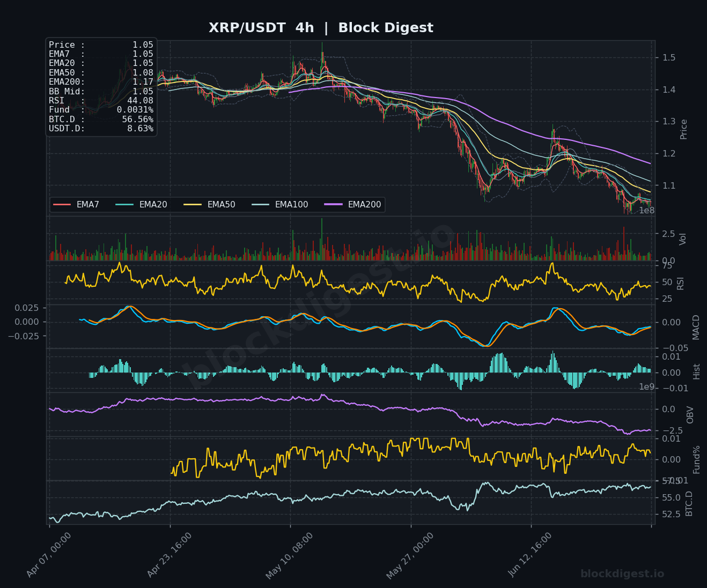Select the EMA7 legend entry
This screenshot has width=707, height=588.
click(76, 205)
